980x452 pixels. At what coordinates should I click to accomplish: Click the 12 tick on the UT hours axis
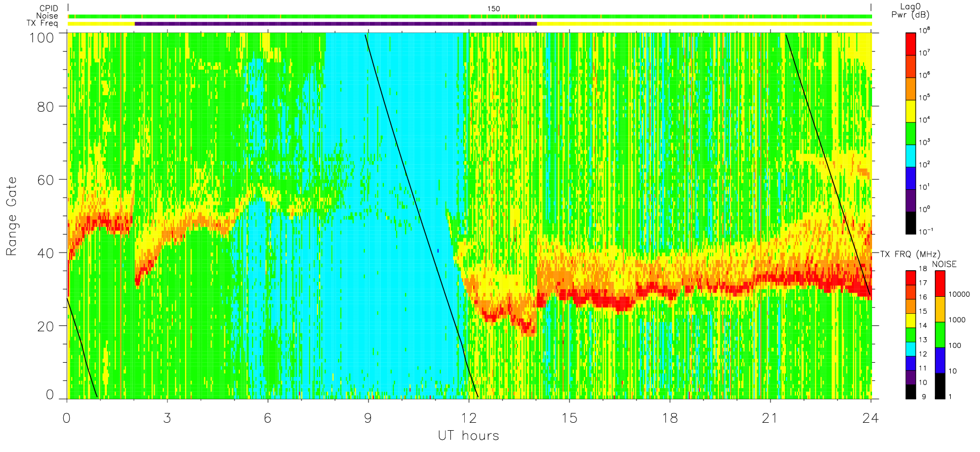(x=468, y=418)
